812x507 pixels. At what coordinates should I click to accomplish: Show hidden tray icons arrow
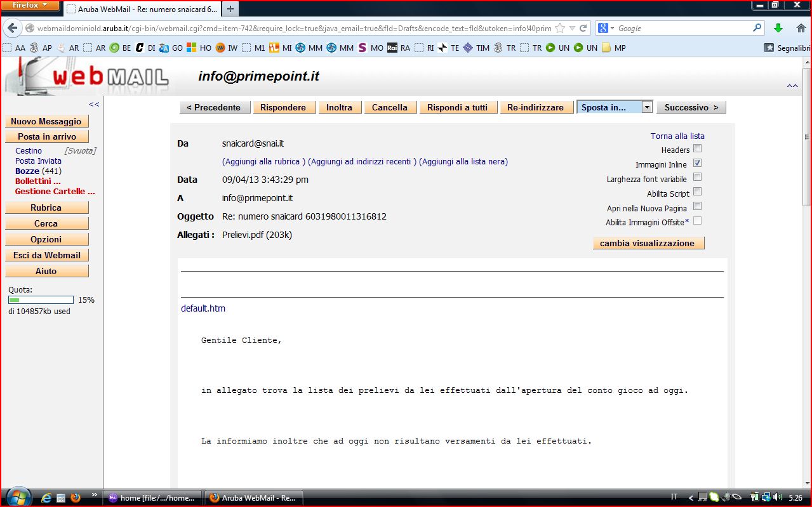(691, 497)
